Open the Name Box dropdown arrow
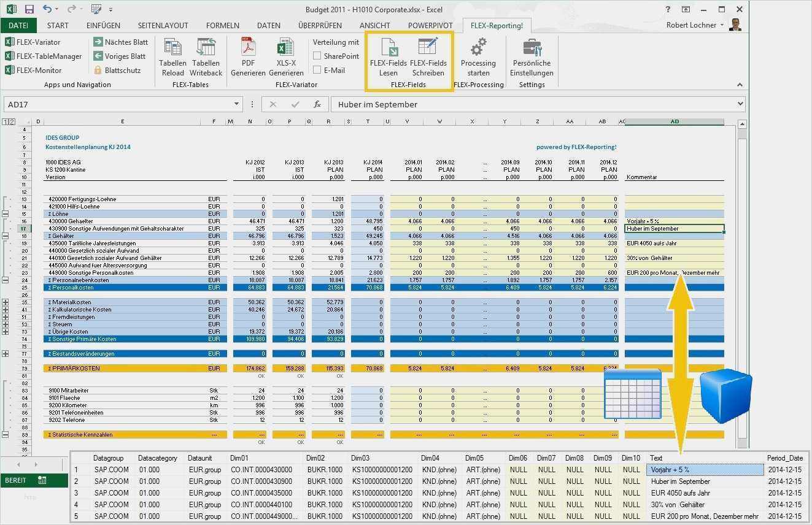812x525 pixels. [x=237, y=105]
